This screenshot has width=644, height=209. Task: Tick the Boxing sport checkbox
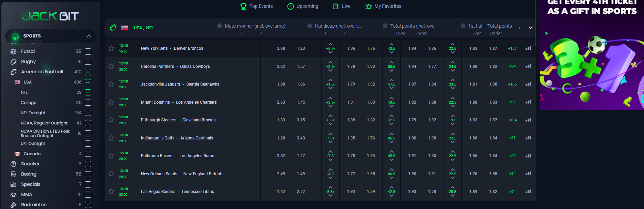(88, 174)
